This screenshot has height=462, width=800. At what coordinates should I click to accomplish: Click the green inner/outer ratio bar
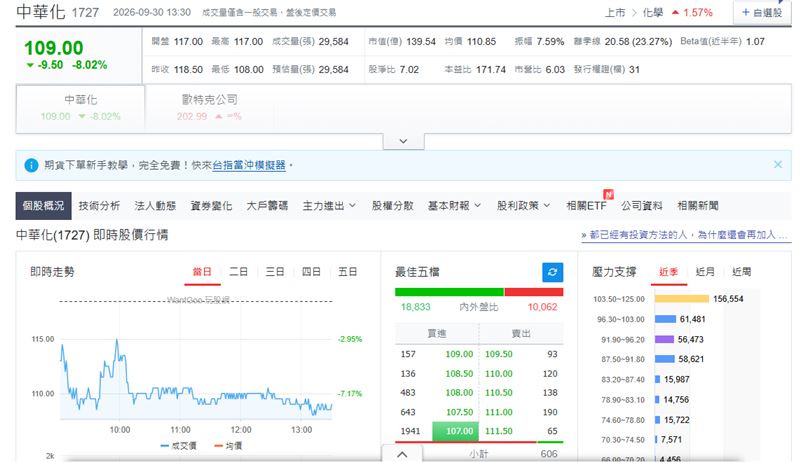449,292
